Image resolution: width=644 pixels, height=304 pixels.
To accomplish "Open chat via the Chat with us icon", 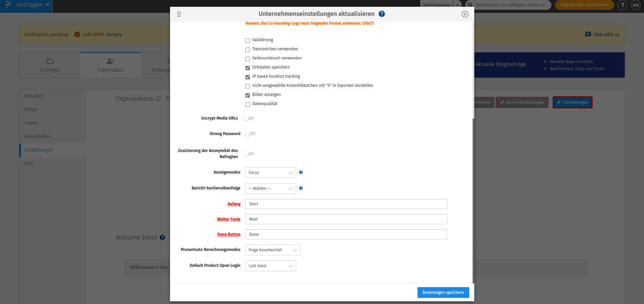I will click(x=588, y=34).
